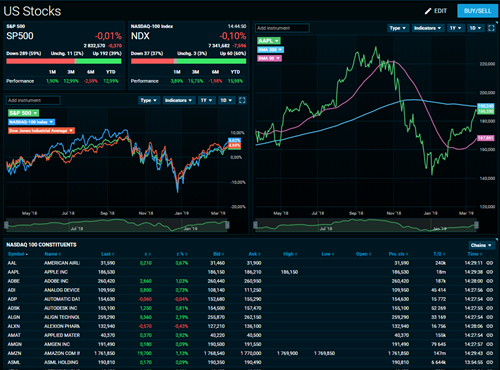
Task: Open the chain icon for the AMGN row
Action: pyautogui.click(x=489, y=344)
